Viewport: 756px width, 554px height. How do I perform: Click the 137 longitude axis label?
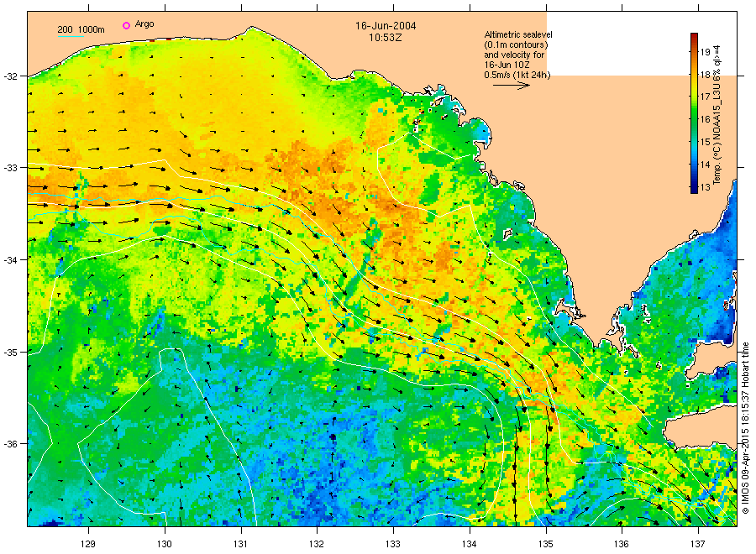click(x=698, y=545)
